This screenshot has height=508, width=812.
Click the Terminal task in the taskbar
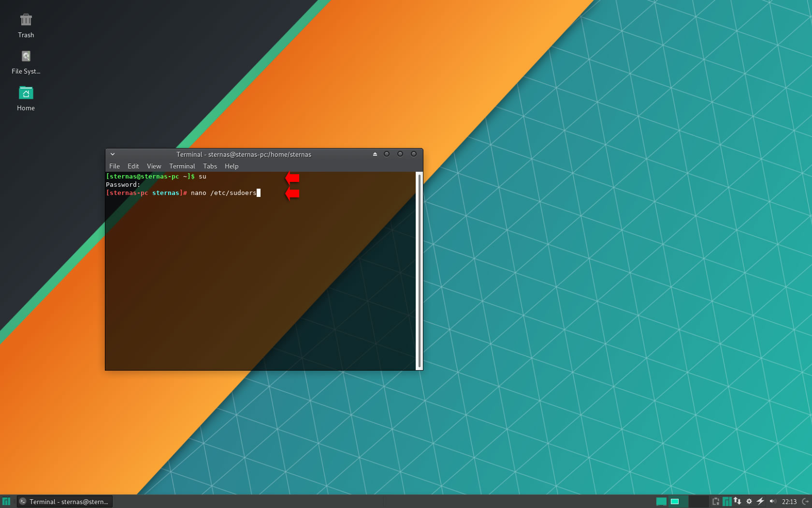64,502
